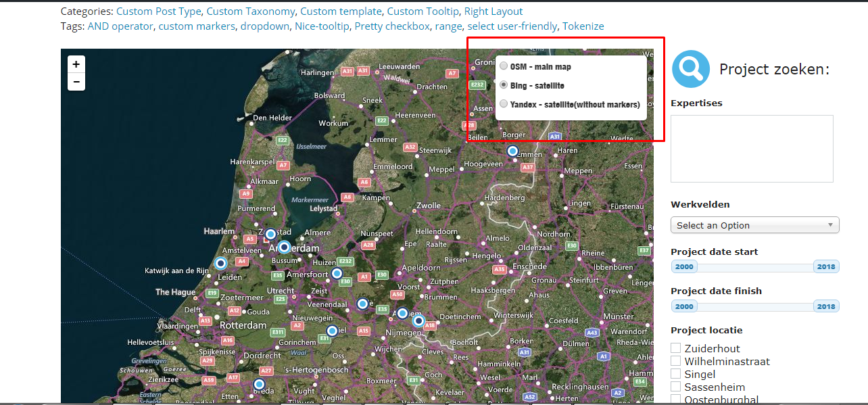This screenshot has width=868, height=405.
Task: Tick the Singel location checkbox
Action: (x=675, y=373)
